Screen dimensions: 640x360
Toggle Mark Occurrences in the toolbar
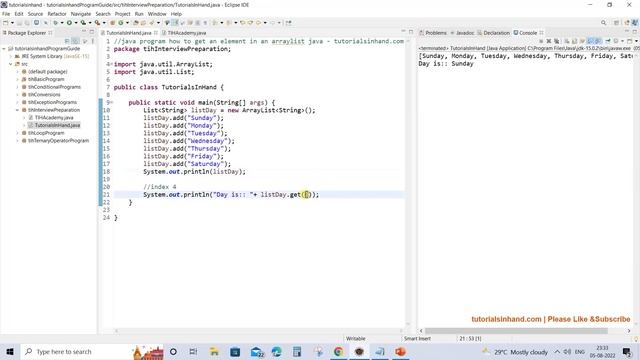pyautogui.click(x=175, y=23)
